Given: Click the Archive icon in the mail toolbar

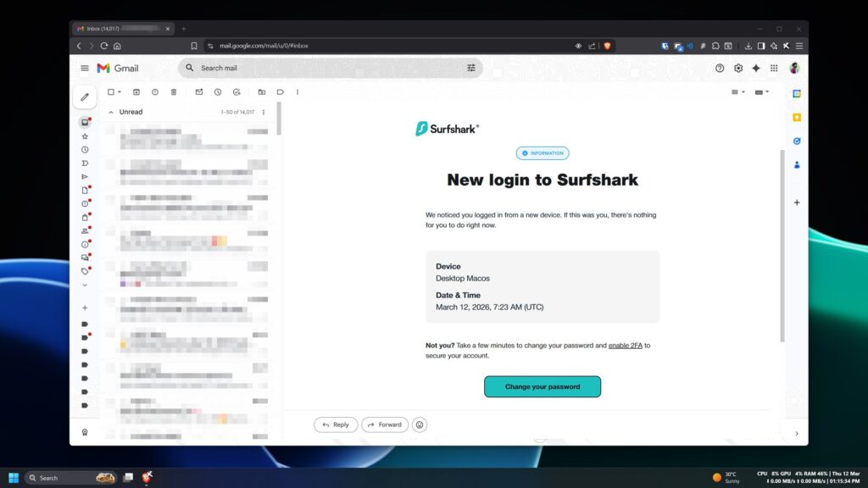Looking at the screenshot, I should (x=136, y=91).
